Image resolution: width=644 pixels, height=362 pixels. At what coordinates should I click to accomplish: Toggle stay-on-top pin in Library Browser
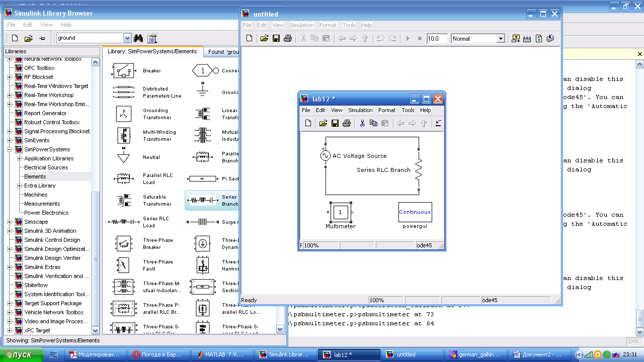[x=42, y=38]
